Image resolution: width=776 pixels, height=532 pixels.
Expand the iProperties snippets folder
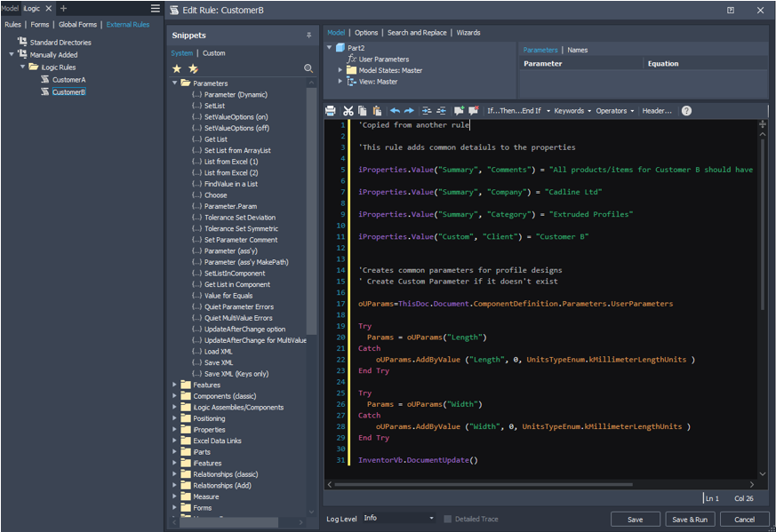tap(175, 430)
